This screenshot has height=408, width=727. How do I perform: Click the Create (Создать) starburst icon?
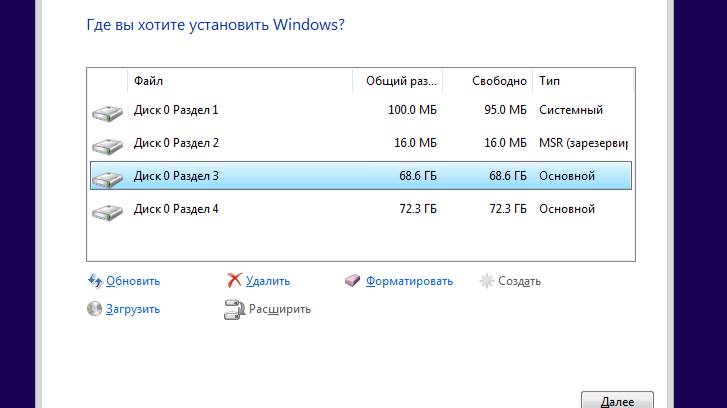pos(487,280)
